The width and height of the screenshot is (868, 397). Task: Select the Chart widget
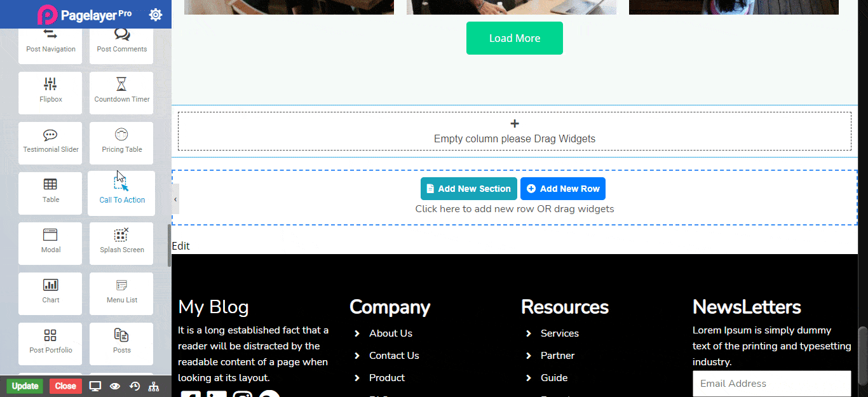[50, 293]
